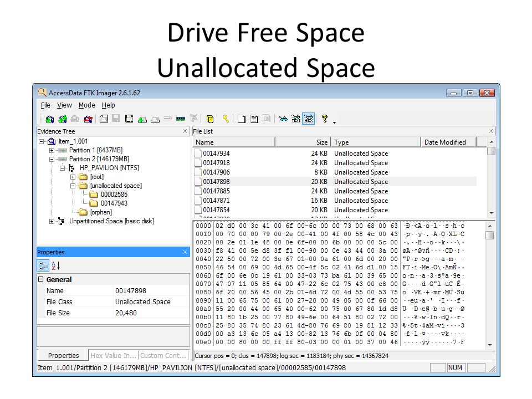Collapse the [unallocated space] folder node
This screenshot has width=532, height=399.
pyautogui.click(x=73, y=186)
